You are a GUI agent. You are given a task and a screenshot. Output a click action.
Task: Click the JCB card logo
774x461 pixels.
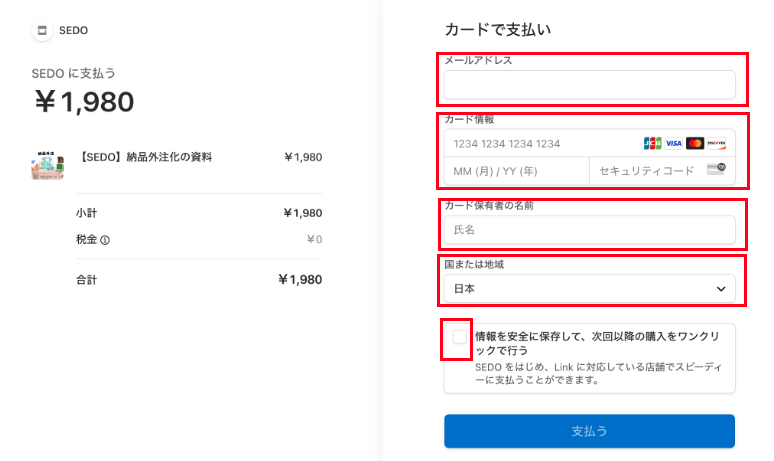[652, 143]
